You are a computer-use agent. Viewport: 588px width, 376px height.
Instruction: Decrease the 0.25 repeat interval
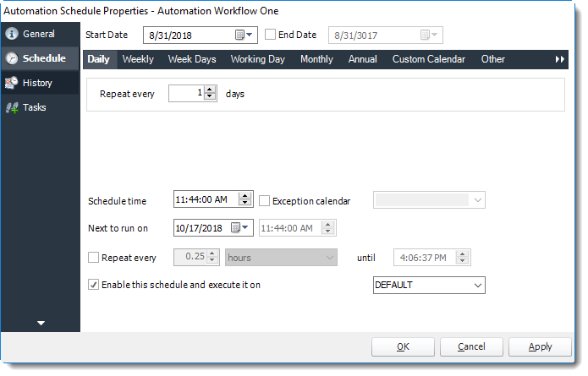pyautogui.click(x=212, y=260)
